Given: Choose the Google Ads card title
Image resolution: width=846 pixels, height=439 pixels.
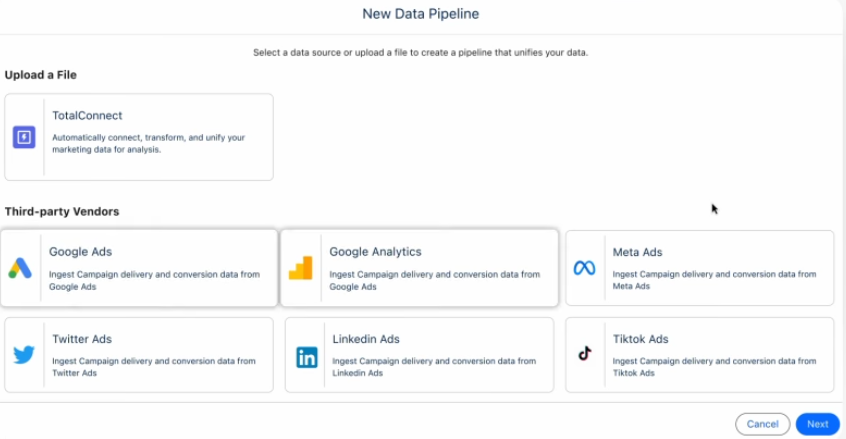Looking at the screenshot, I should (x=80, y=251).
